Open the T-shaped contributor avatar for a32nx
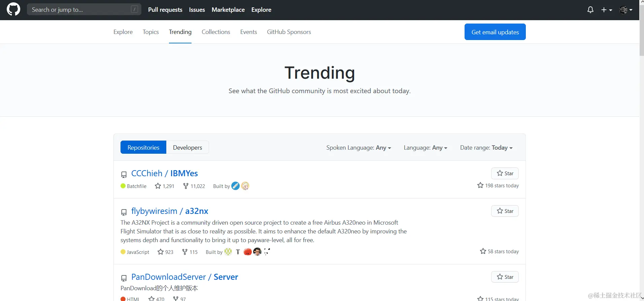 point(238,252)
